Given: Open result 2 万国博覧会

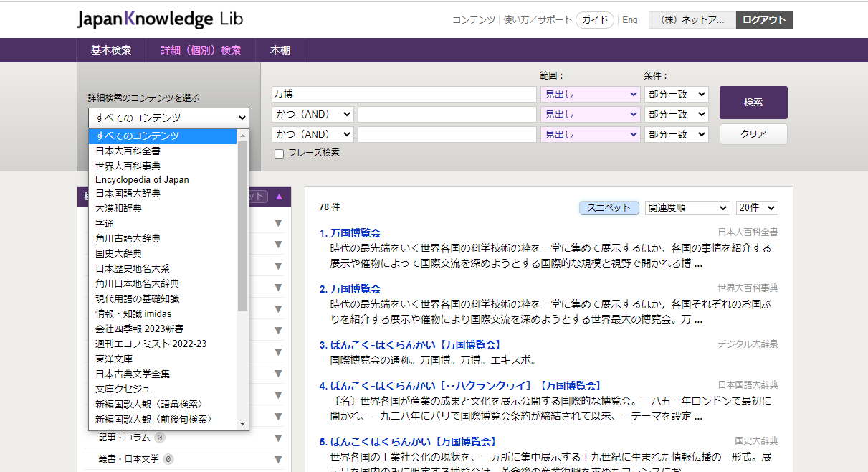Looking at the screenshot, I should pos(356,289).
